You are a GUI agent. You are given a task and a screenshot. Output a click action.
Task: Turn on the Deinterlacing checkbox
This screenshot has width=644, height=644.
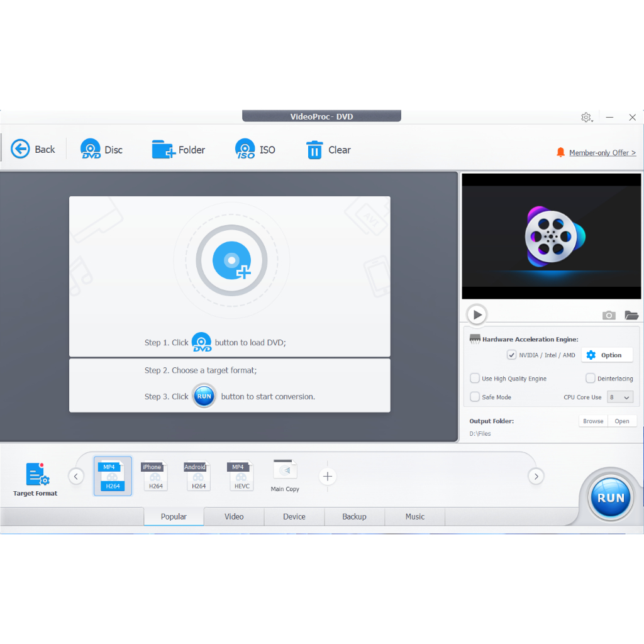coord(590,379)
